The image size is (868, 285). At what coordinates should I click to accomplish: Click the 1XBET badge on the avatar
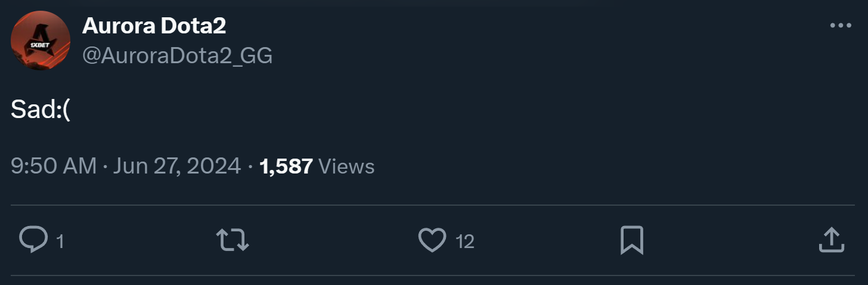(x=41, y=46)
